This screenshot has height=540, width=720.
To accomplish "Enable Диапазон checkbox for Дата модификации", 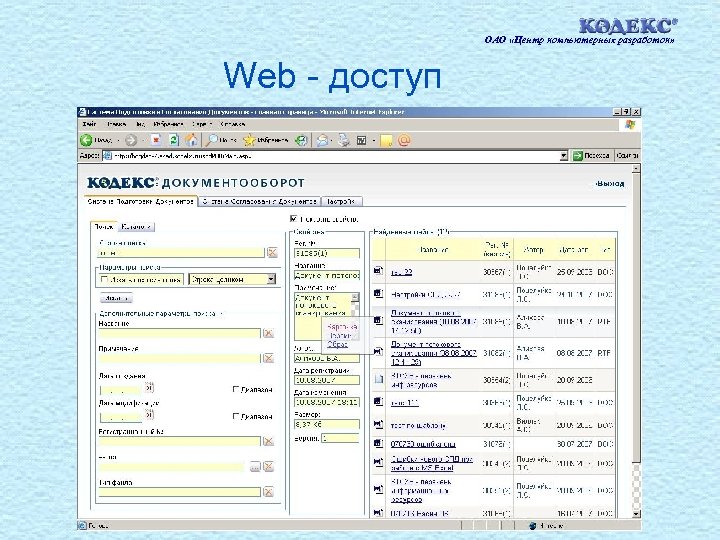I will click(236, 416).
